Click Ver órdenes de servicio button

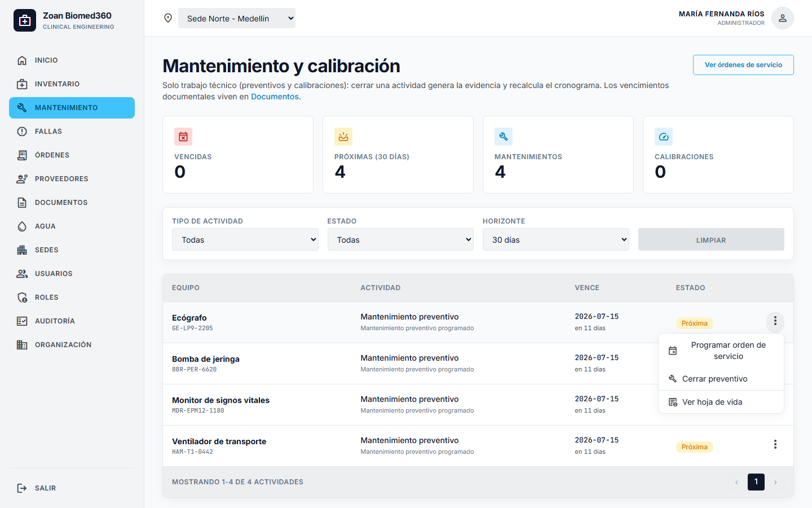(x=743, y=65)
